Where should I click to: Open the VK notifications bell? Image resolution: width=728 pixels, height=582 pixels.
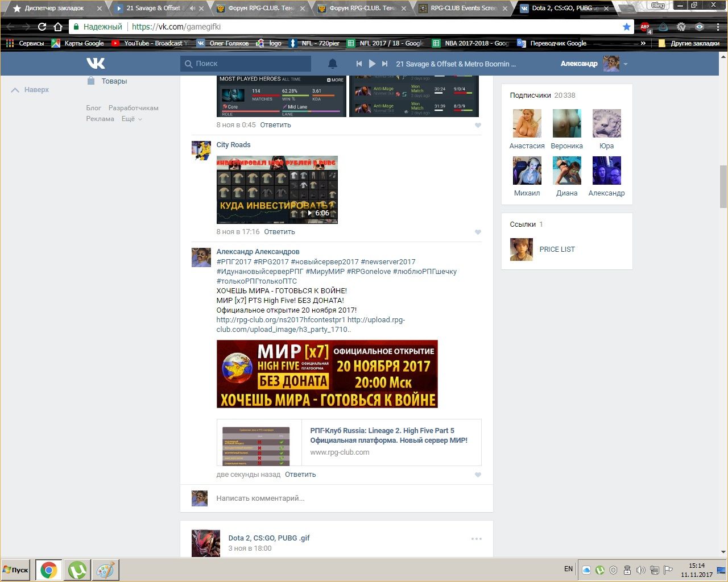point(333,64)
